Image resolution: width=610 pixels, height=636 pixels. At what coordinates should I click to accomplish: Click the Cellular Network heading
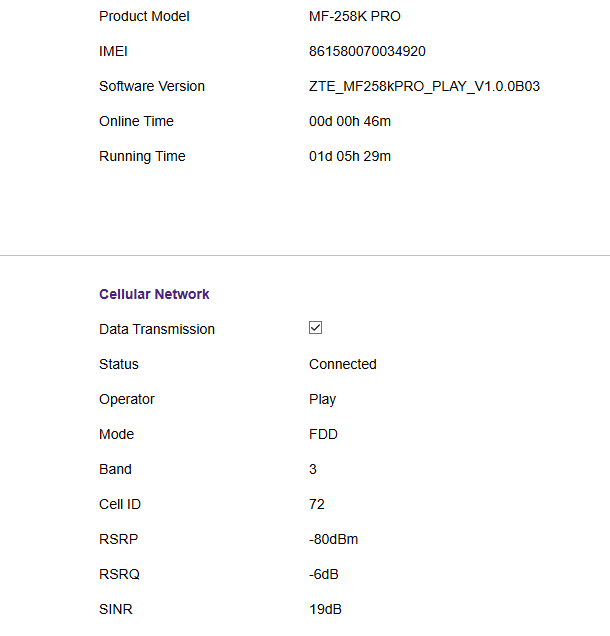[154, 294]
